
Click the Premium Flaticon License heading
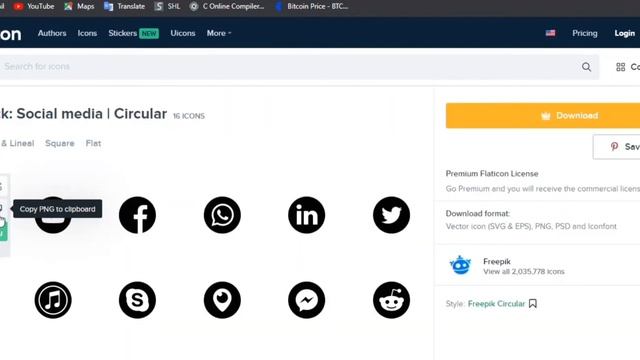point(492,173)
